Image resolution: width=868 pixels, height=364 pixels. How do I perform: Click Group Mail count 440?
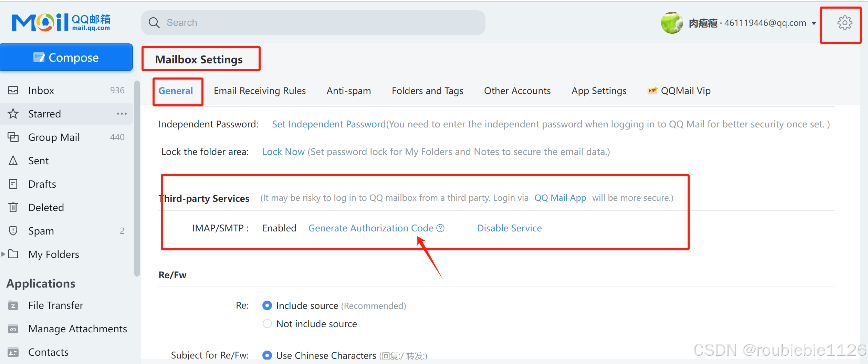(117, 137)
